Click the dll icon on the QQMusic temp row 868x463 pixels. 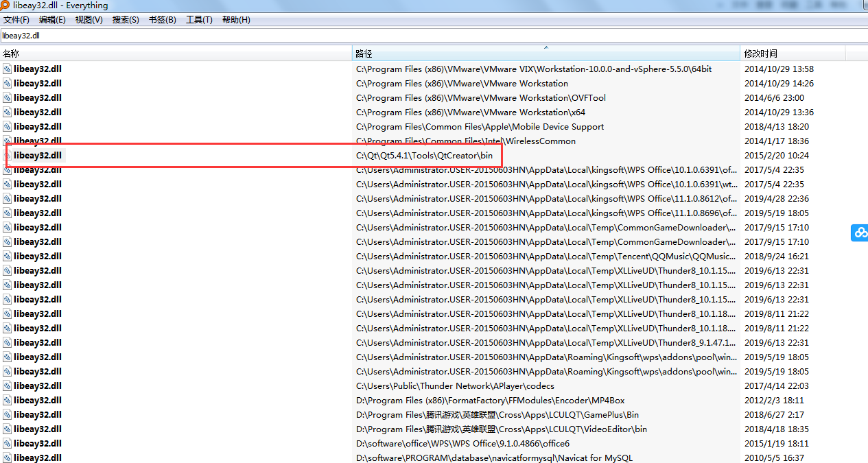(x=7, y=256)
